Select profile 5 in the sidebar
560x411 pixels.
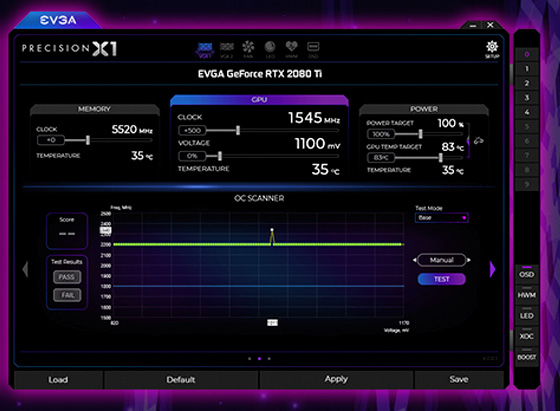[x=527, y=126]
